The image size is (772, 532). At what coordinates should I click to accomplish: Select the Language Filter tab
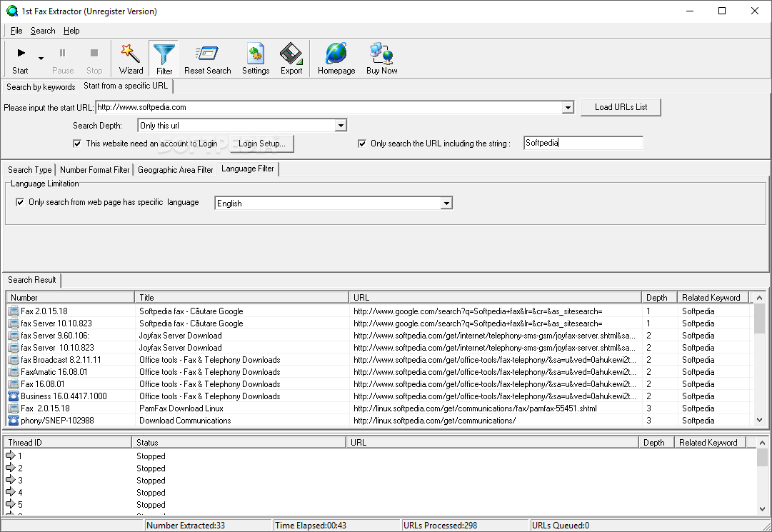pyautogui.click(x=248, y=169)
